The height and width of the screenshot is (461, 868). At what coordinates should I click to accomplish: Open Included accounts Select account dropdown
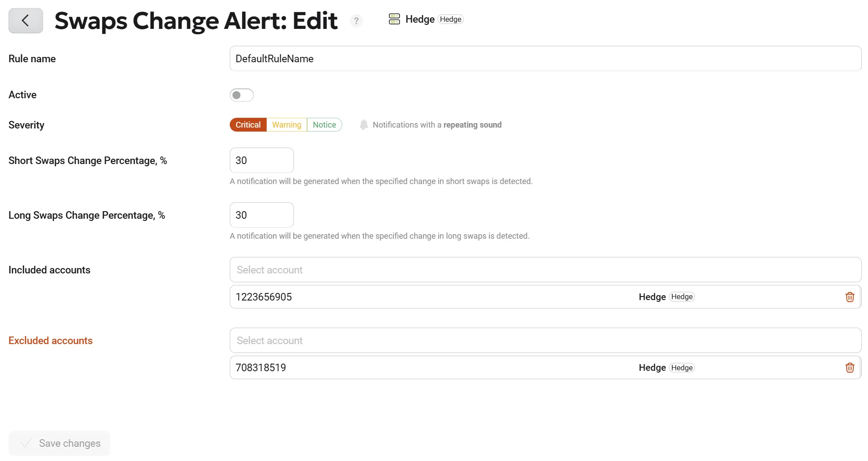[545, 270]
